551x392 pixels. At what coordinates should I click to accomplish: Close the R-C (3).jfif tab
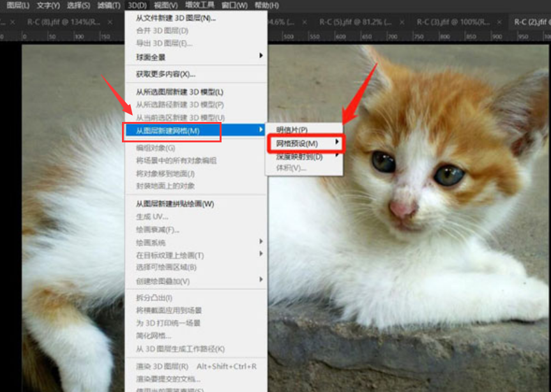tap(499, 22)
